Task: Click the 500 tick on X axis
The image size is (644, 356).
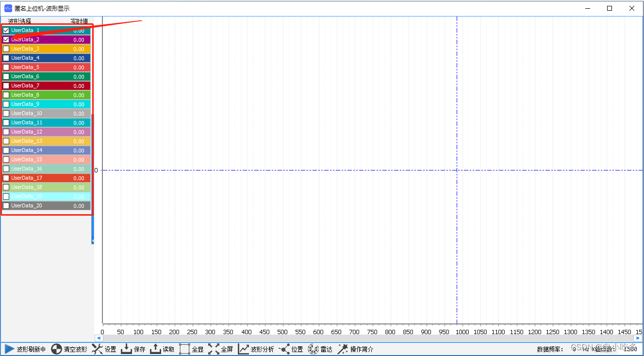Action: (282, 332)
